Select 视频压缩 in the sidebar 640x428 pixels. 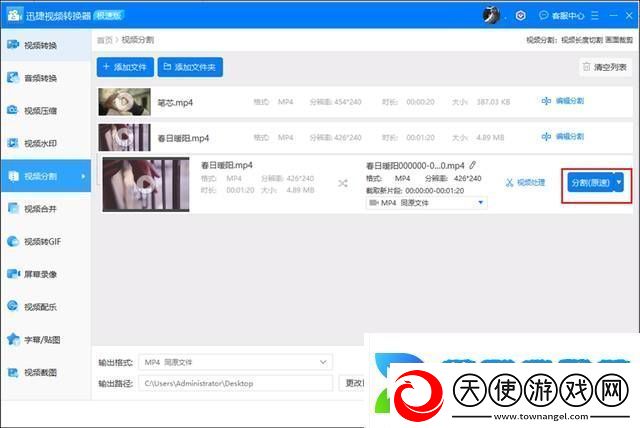coord(46,110)
